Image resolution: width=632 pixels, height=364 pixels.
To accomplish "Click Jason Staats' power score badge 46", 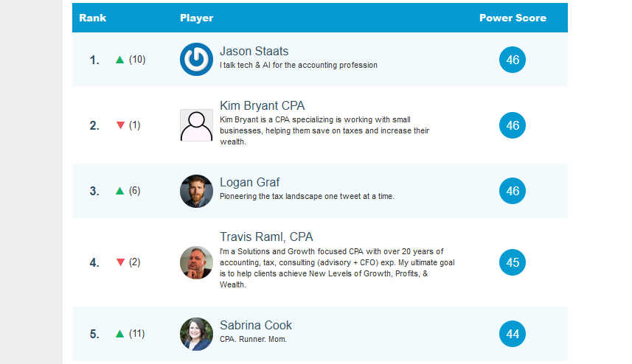I will point(513,60).
